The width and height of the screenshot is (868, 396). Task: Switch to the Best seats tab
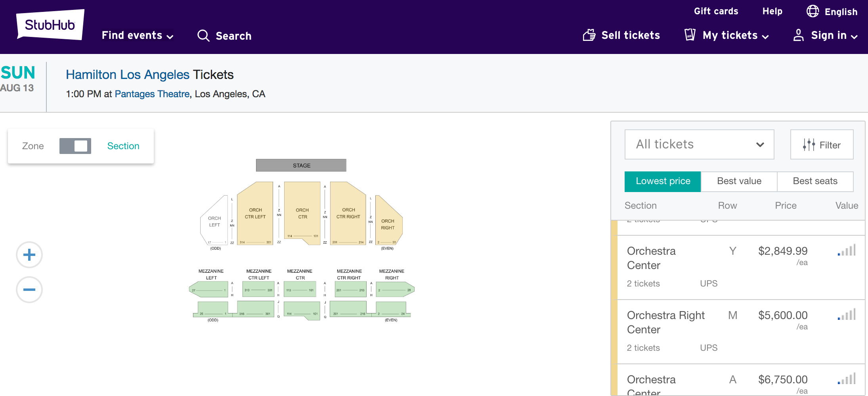click(x=815, y=181)
